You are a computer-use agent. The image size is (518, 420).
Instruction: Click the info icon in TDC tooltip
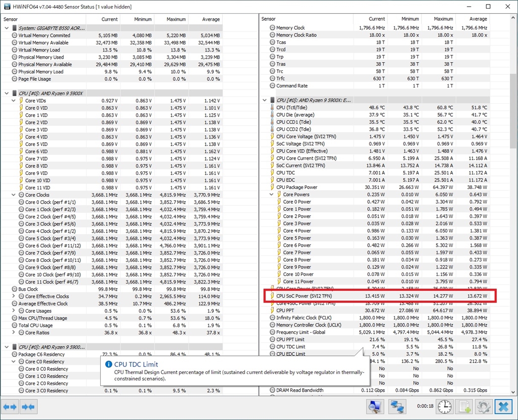pos(108,364)
